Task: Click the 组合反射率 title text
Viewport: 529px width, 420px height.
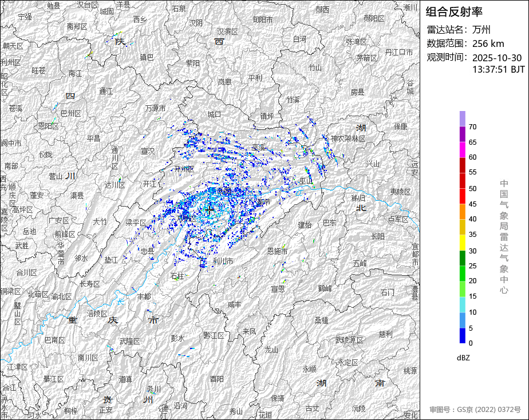Action: pyautogui.click(x=454, y=12)
